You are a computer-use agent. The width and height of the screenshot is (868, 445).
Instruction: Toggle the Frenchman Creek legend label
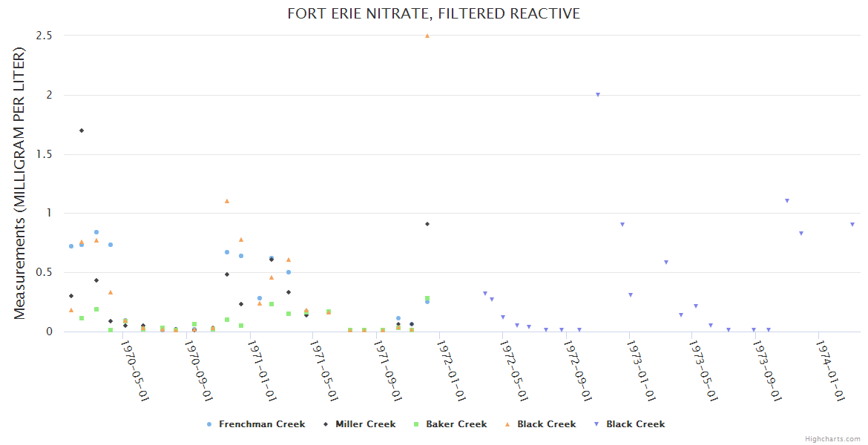click(x=262, y=424)
